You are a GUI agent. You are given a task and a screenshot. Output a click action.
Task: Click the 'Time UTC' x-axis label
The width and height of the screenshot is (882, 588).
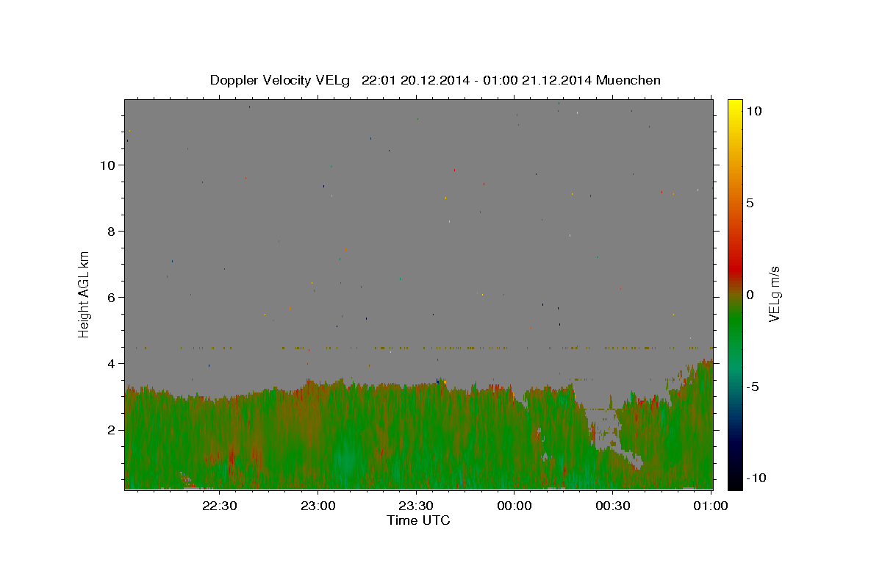(x=418, y=520)
